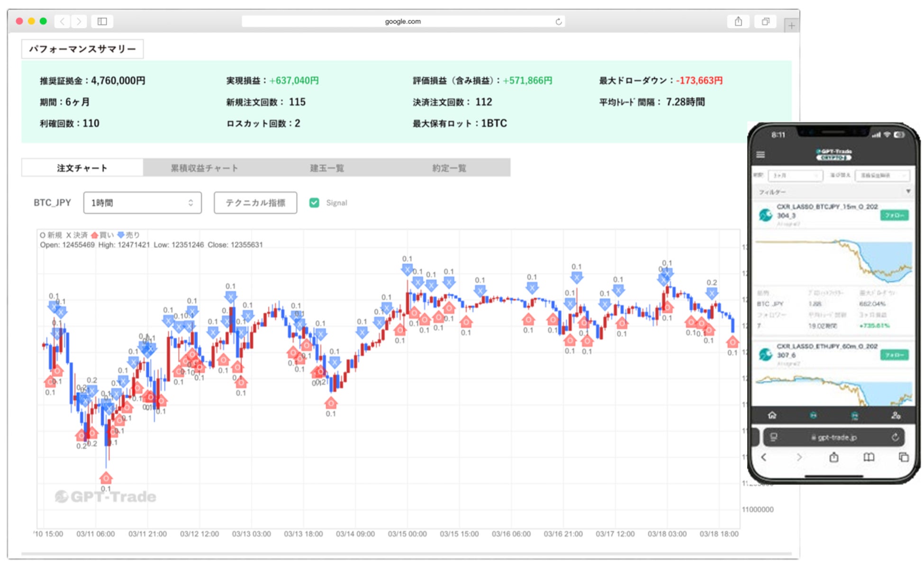
Task: Click the desktop browser share icon
Action: tap(738, 21)
